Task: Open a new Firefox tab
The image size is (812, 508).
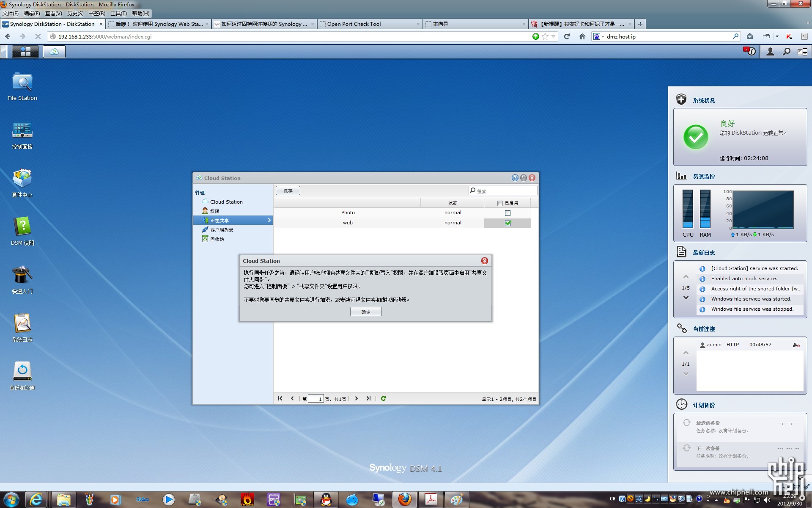Action: 640,24
